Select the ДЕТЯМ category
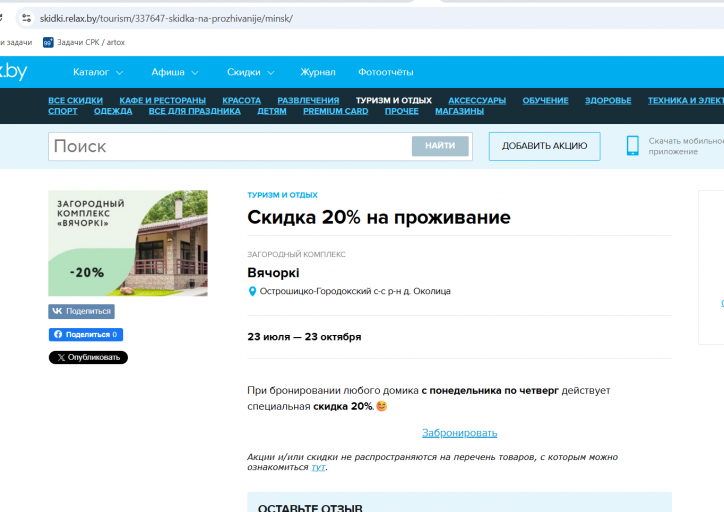724x512 pixels. tap(272, 111)
